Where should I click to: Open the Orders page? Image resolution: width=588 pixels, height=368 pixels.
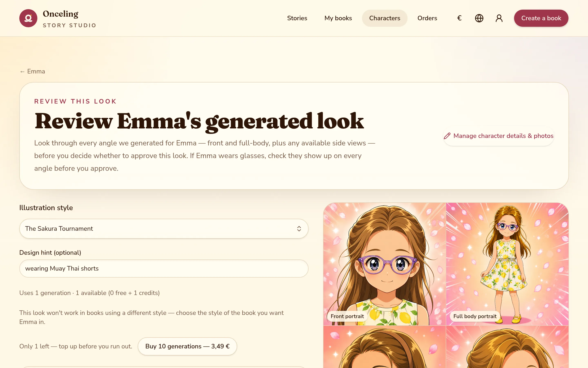427,18
